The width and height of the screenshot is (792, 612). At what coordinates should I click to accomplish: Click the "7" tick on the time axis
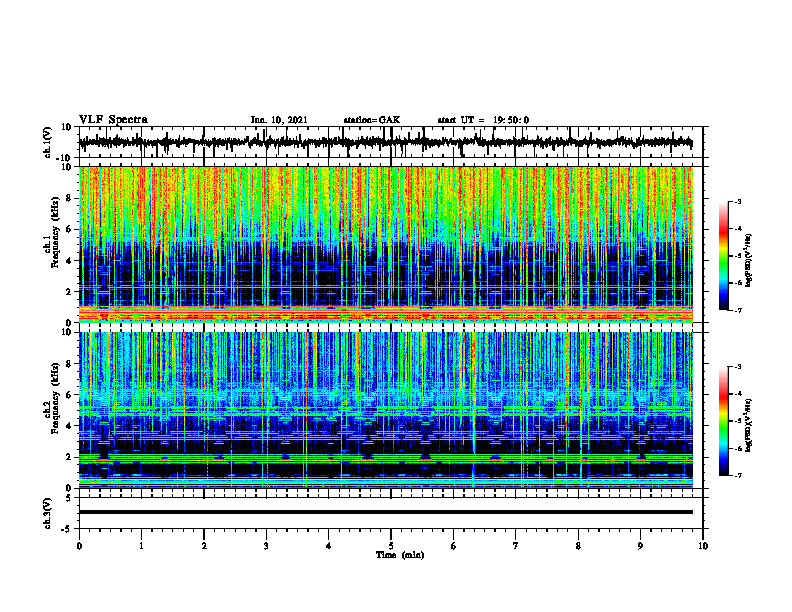coord(516,546)
